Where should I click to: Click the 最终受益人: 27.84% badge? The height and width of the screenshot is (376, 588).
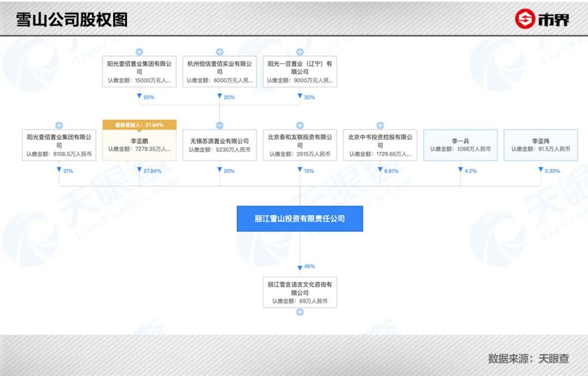[x=139, y=125]
